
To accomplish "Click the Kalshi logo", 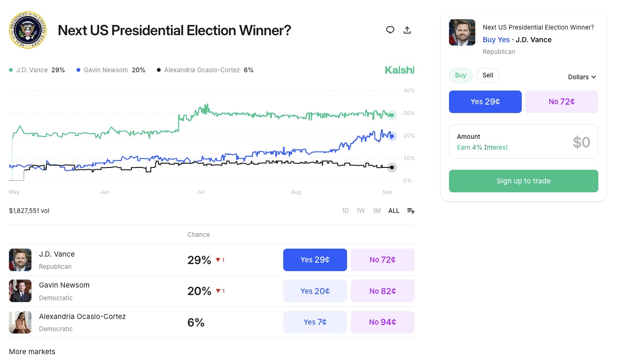I will [x=400, y=70].
